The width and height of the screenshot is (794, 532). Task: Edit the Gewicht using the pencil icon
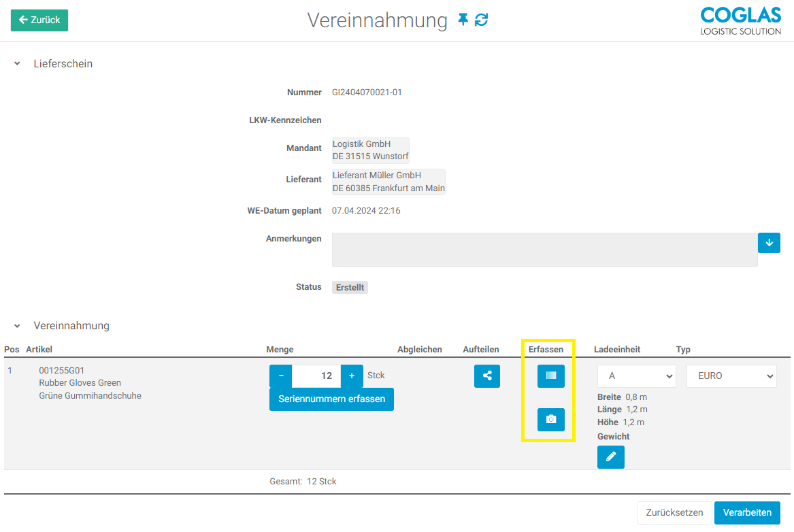pyautogui.click(x=610, y=456)
